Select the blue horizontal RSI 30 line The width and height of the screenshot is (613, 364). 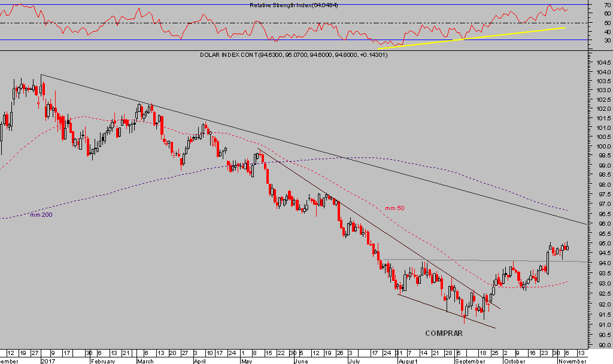[180, 40]
